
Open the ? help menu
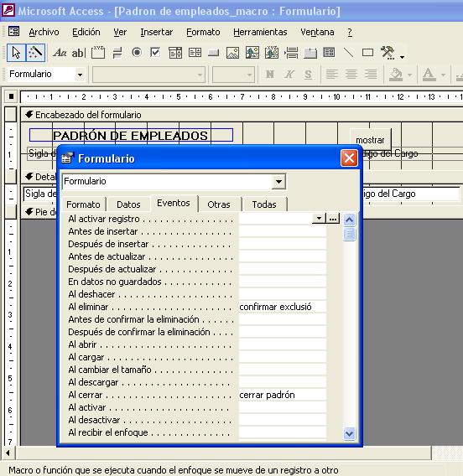click(x=350, y=32)
